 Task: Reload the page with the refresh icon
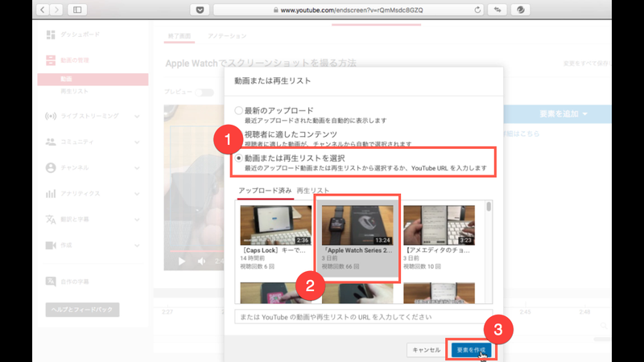click(x=477, y=10)
